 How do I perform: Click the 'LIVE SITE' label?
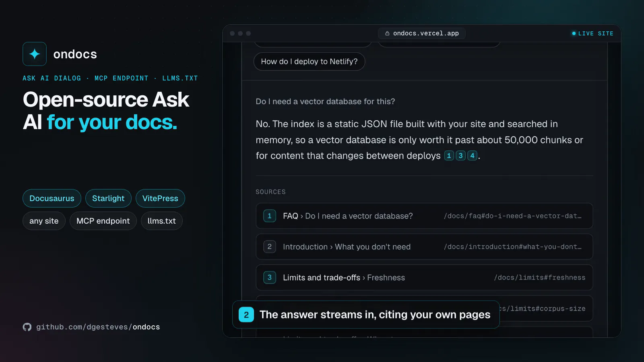pos(596,33)
